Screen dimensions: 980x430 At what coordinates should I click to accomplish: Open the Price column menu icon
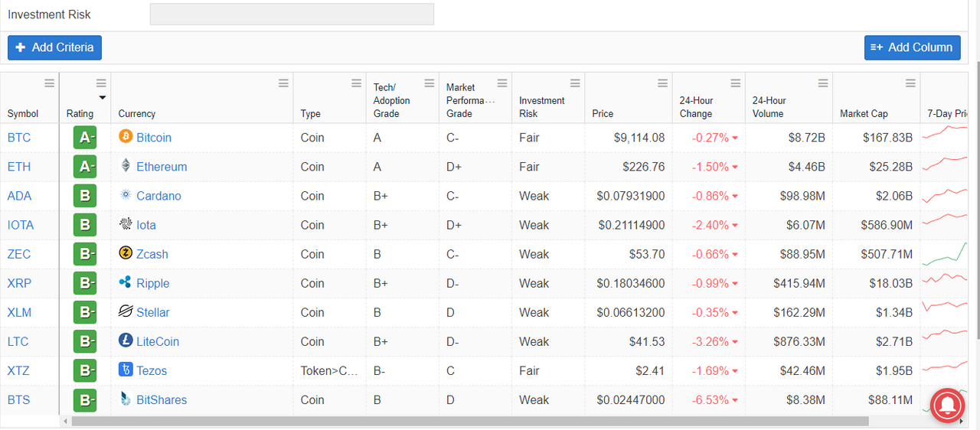[x=663, y=83]
